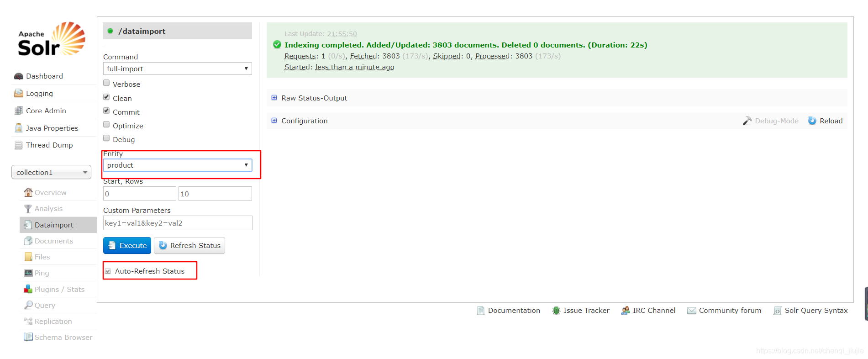Click 'less than a minute ago' text

[355, 67]
